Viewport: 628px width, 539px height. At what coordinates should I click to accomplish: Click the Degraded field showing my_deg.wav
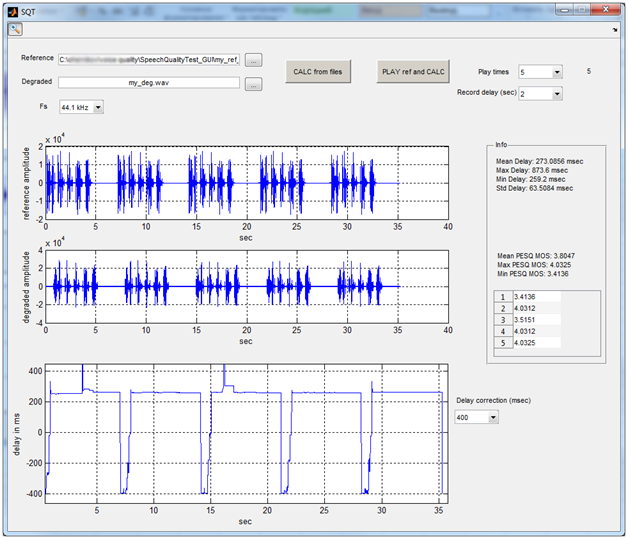[x=149, y=83]
